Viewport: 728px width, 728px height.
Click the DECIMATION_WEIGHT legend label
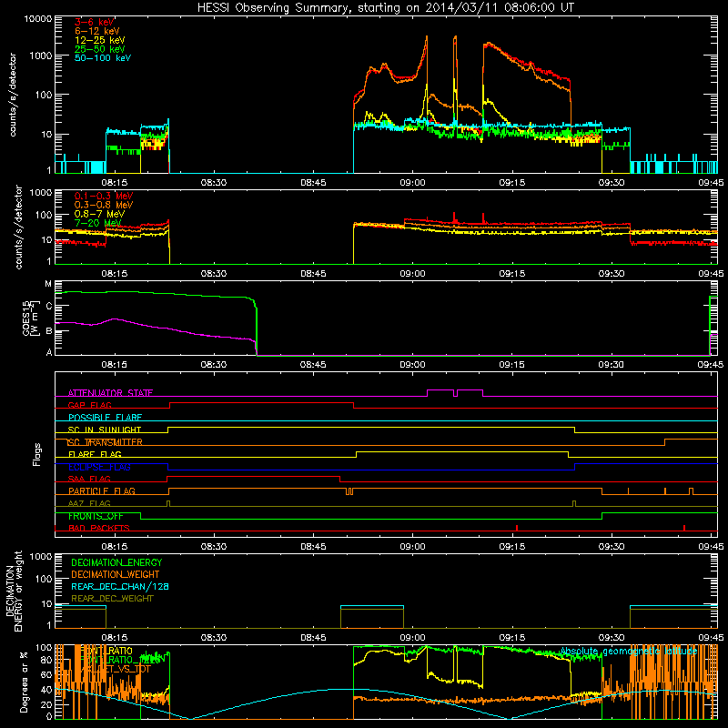116,574
